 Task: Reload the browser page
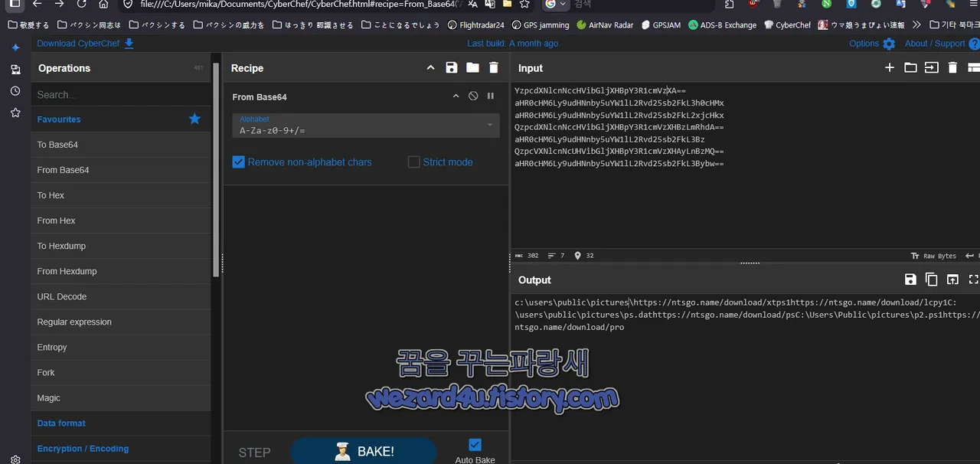(81, 4)
